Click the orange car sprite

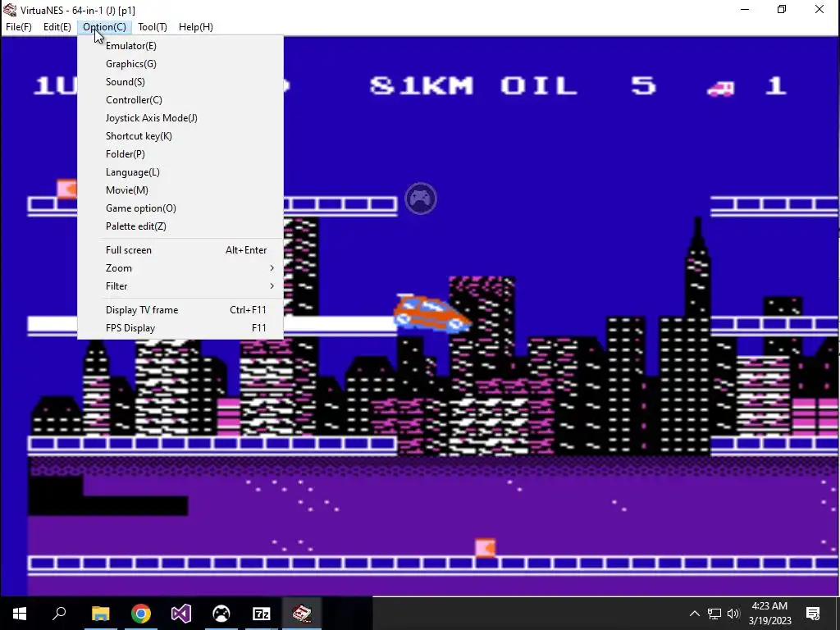[x=432, y=314]
